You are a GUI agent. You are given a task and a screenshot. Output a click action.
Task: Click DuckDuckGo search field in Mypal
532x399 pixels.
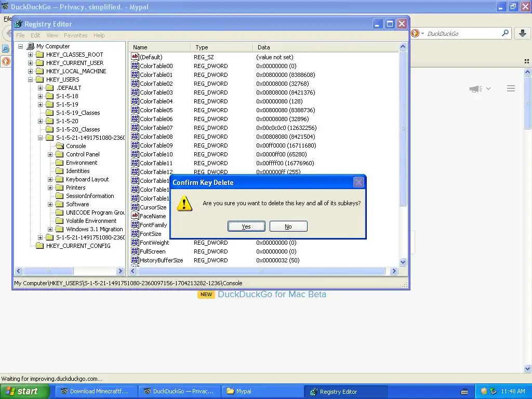462,34
